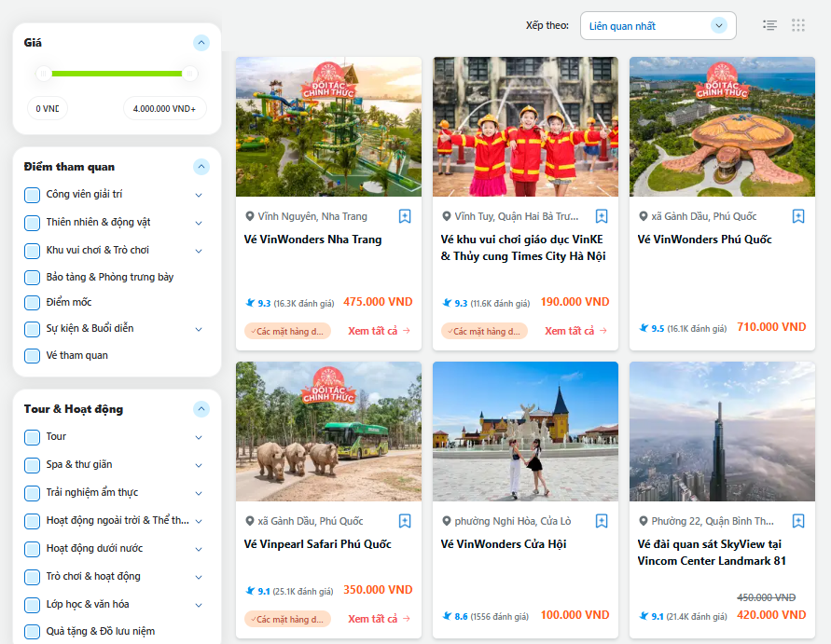Image resolution: width=831 pixels, height=644 pixels.
Task: Check the Điểm mốc filter
Action: pyautogui.click(x=32, y=302)
